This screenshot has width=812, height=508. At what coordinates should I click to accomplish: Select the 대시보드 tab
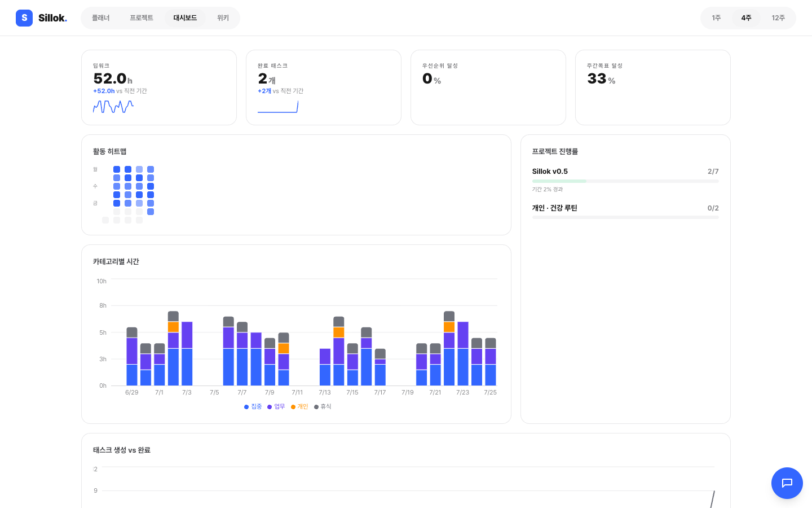coord(185,18)
